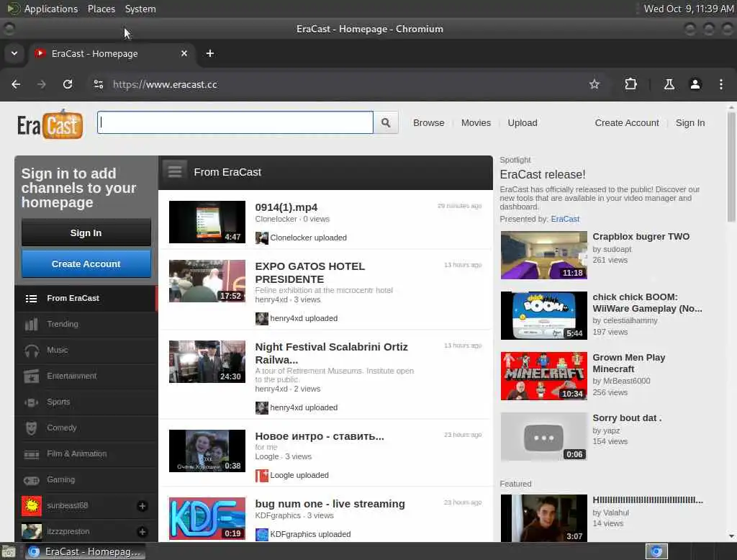Open the Valahul featured video thumbnail
Viewport: 737px width, 560px height.
[544, 518]
